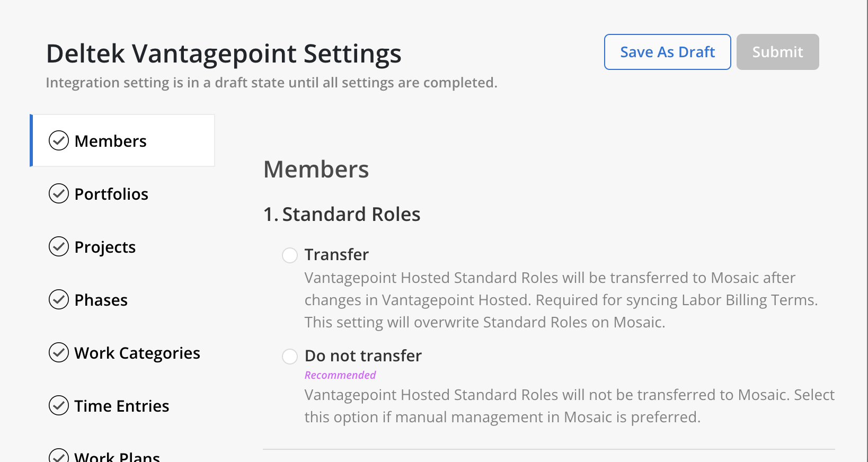The height and width of the screenshot is (462, 868).
Task: Select the Do not transfer radio button
Action: click(290, 357)
